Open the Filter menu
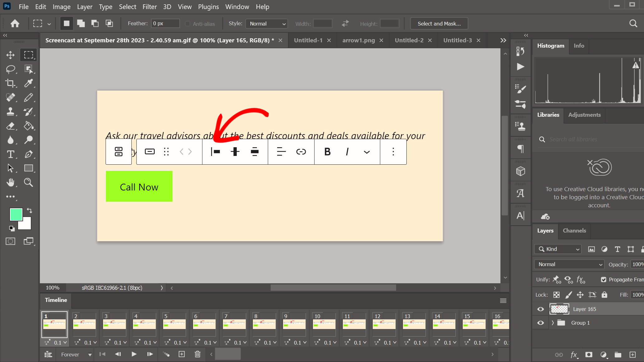This screenshot has width=644, height=362. [149, 7]
